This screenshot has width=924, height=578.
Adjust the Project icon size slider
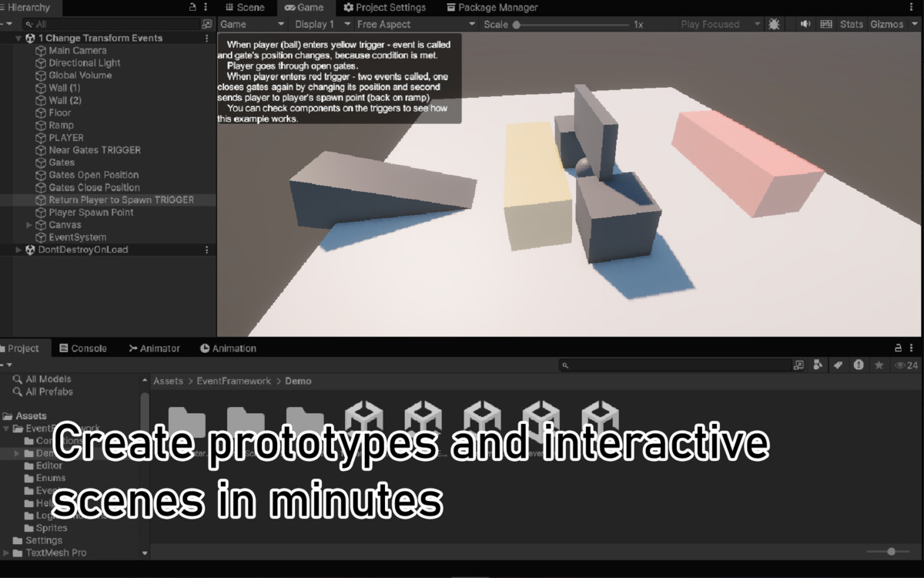tap(891, 552)
